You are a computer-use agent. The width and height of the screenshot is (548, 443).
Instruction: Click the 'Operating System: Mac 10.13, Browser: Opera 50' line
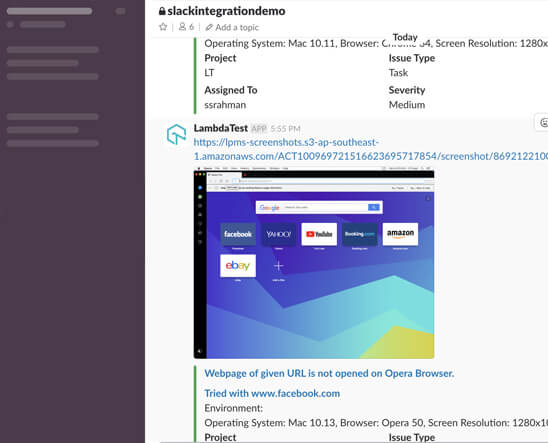[x=376, y=423]
